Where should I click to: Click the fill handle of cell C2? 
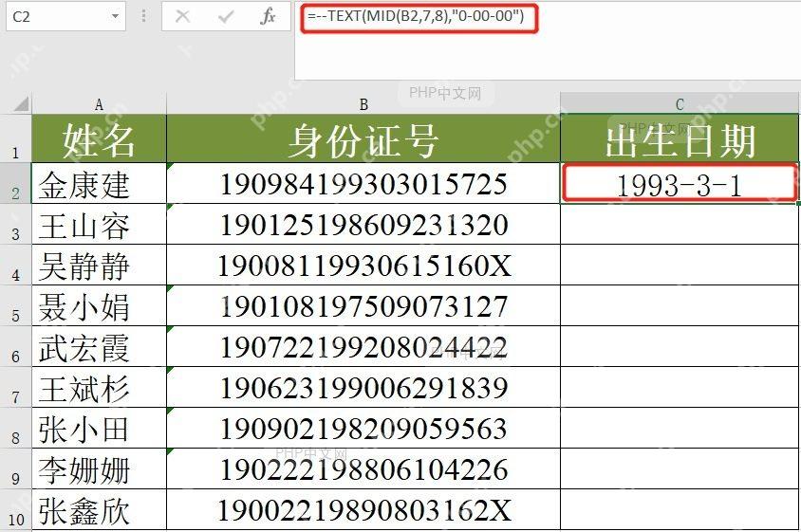(798, 203)
